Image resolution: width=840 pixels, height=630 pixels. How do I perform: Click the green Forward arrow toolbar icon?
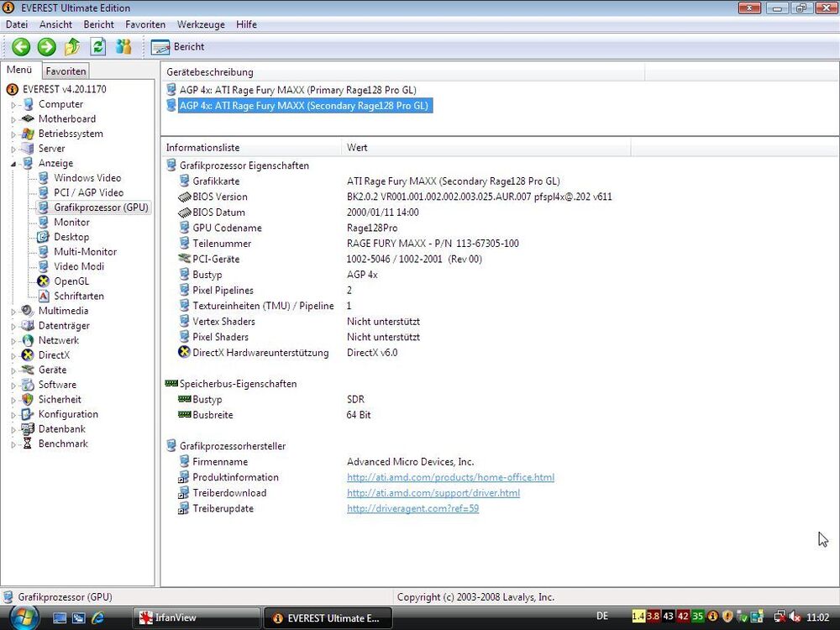(x=46, y=47)
